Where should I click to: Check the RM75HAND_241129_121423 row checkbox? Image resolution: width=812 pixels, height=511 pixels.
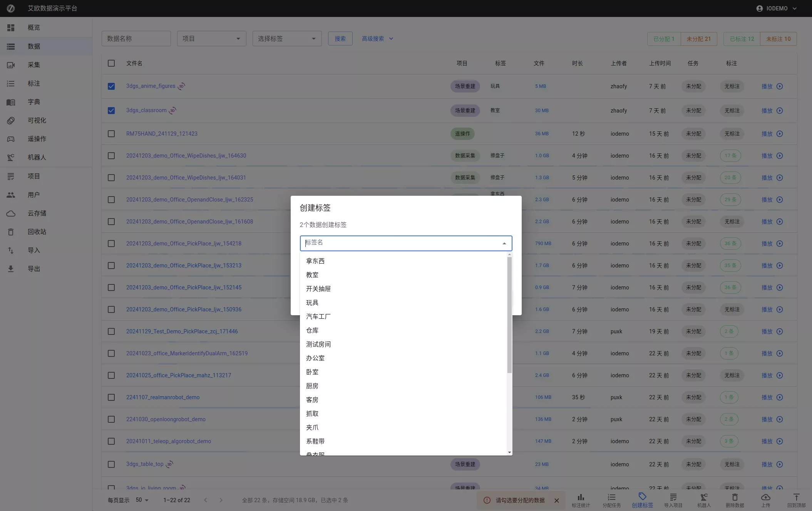(x=111, y=134)
